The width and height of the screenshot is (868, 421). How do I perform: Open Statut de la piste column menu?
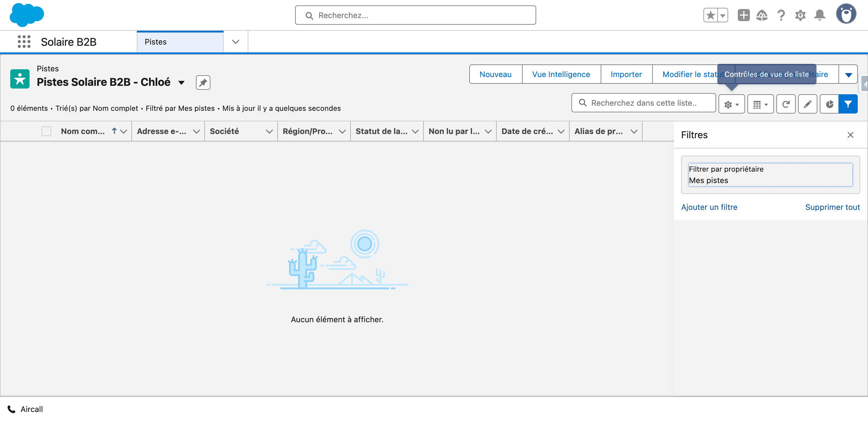click(415, 131)
